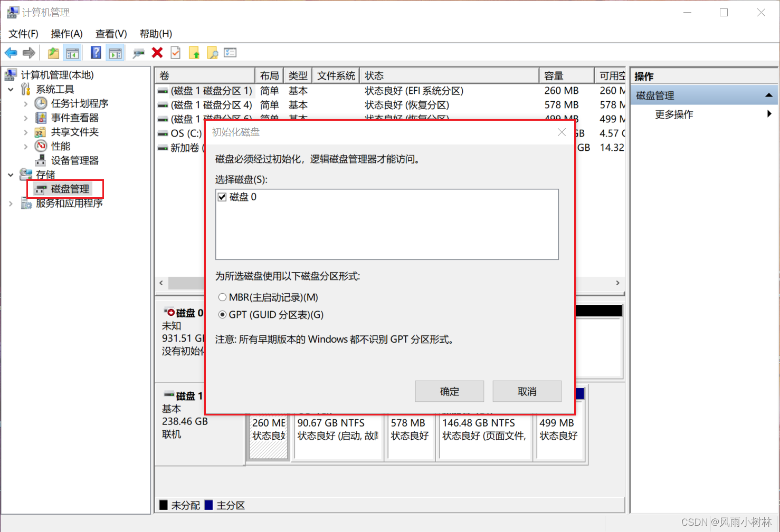Screen dimensions: 780x532
Task: Select 设备管理器 label in the tree
Action: click(74, 160)
